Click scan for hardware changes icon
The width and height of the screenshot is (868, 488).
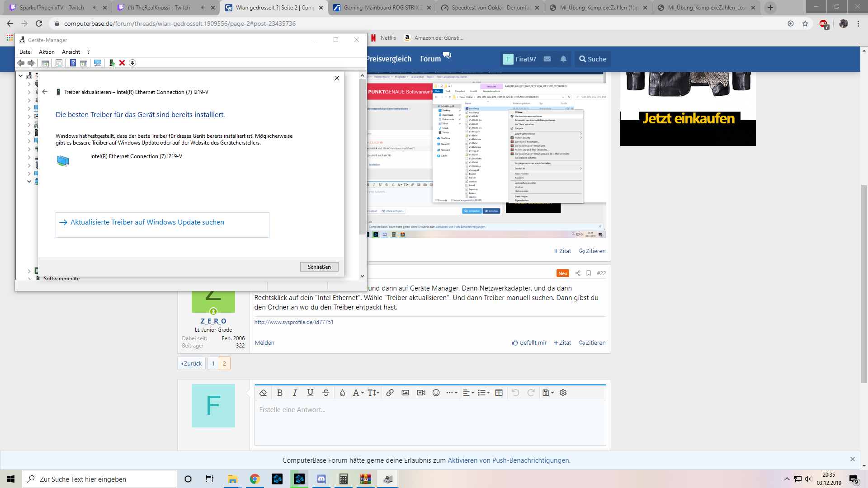[98, 63]
